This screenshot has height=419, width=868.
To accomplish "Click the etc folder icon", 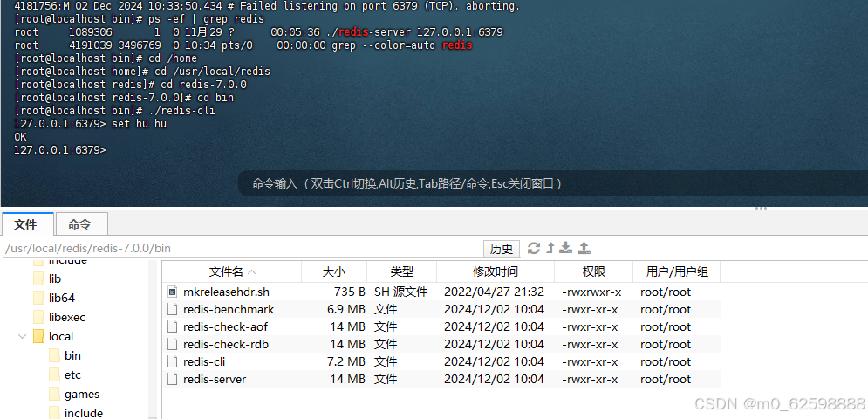I will point(54,375).
